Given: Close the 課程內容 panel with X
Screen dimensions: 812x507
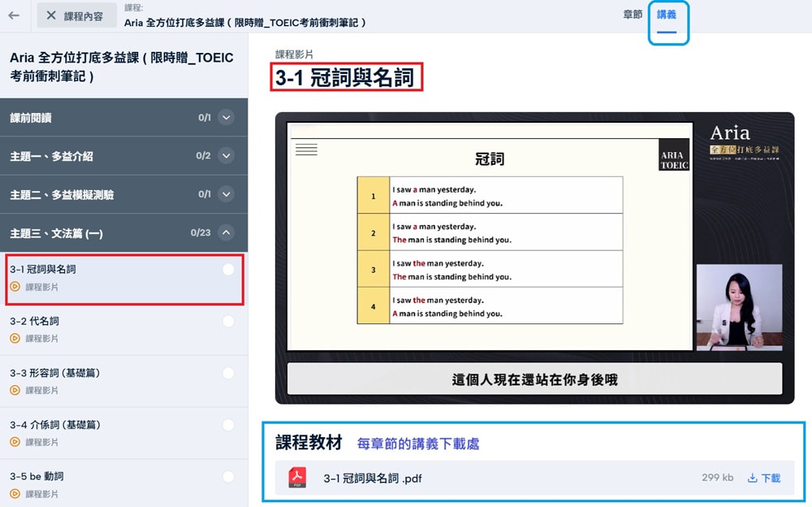Looking at the screenshot, I should click(x=50, y=15).
